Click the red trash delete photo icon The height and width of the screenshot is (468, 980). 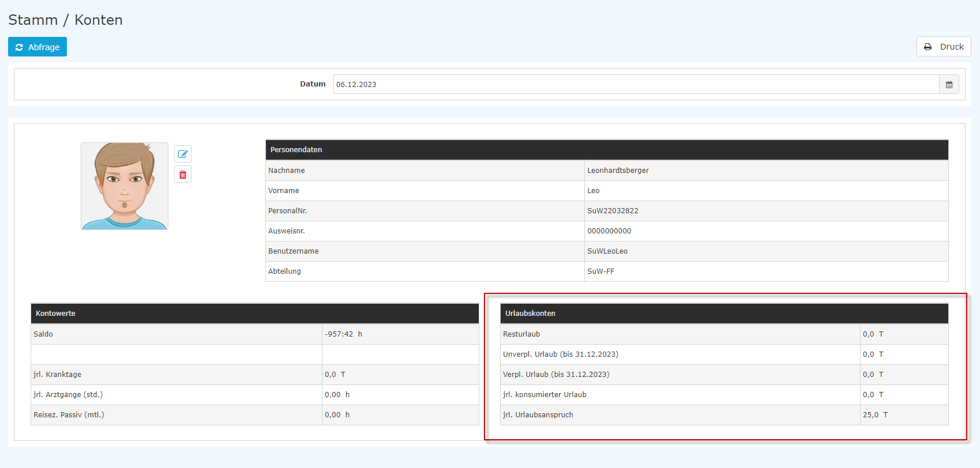tap(183, 175)
